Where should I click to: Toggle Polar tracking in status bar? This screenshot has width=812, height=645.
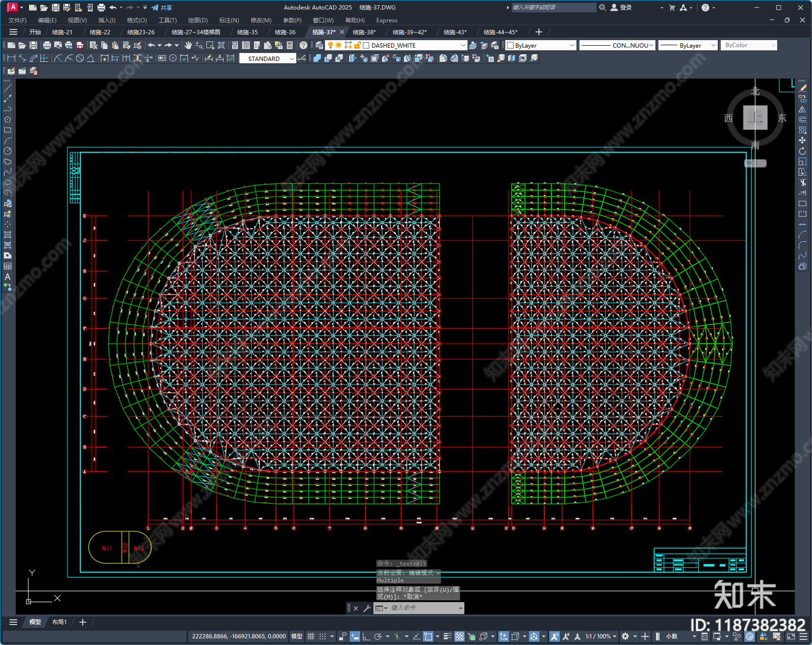tap(378, 636)
